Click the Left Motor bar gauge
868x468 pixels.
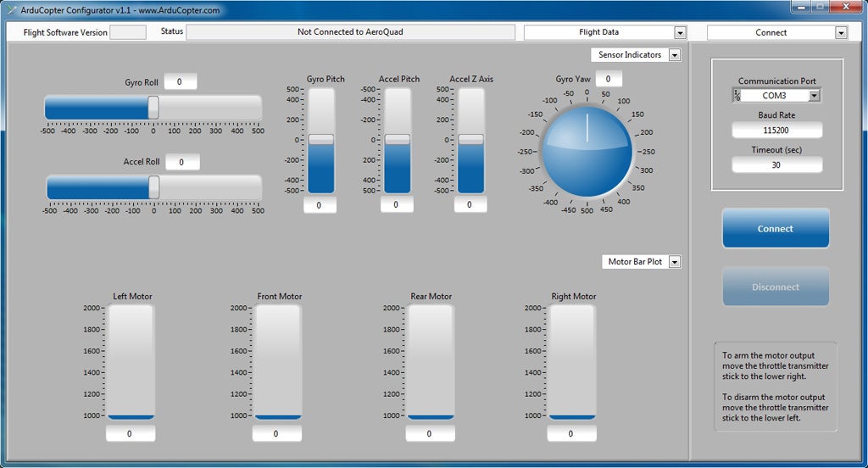click(x=131, y=362)
